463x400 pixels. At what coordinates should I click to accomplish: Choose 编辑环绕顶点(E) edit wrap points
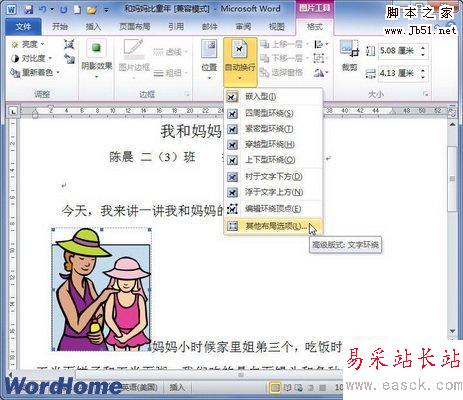pos(273,209)
